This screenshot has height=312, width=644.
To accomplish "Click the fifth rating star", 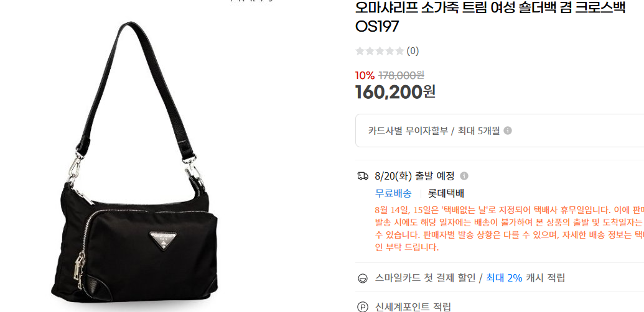I will [x=399, y=51].
